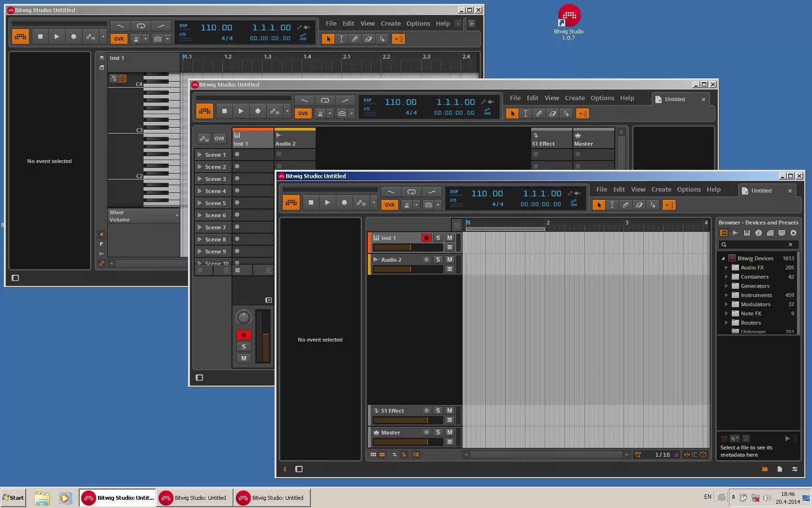Toggle the mixer panel icon at bottom right
Viewport: 812px width, 508px height.
(795, 469)
